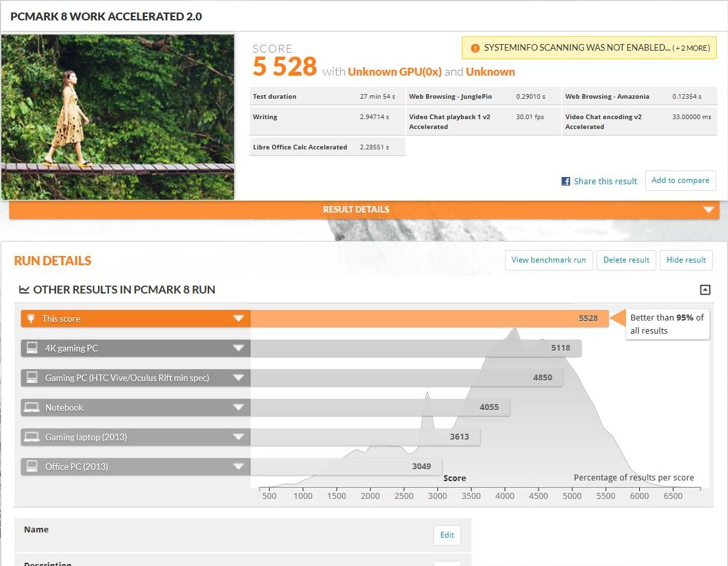Click the desktop icon beside Office PC (2013)
Screen dimensions: 728x566
[31, 467]
